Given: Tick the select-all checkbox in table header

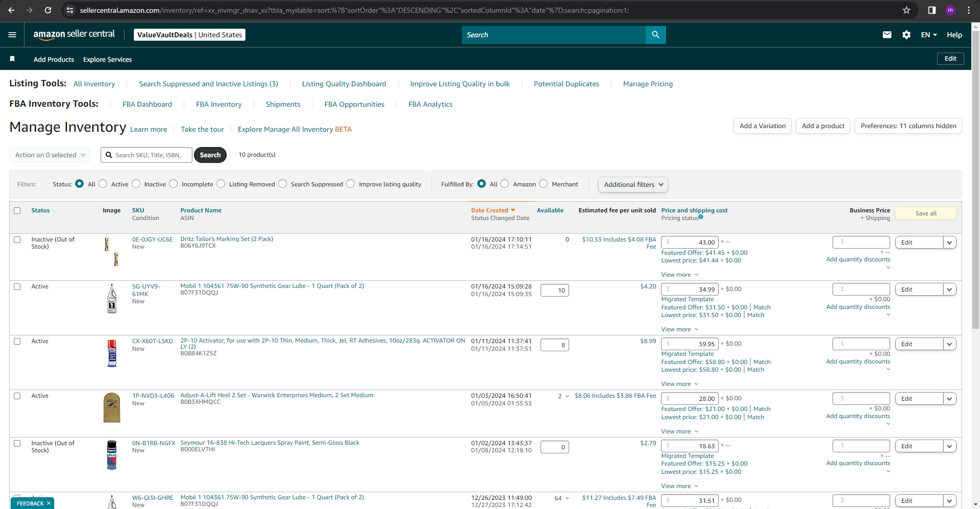Looking at the screenshot, I should pyautogui.click(x=17, y=210).
